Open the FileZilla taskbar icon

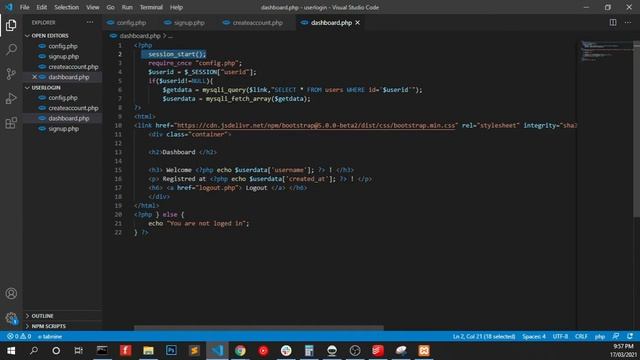[125, 351]
